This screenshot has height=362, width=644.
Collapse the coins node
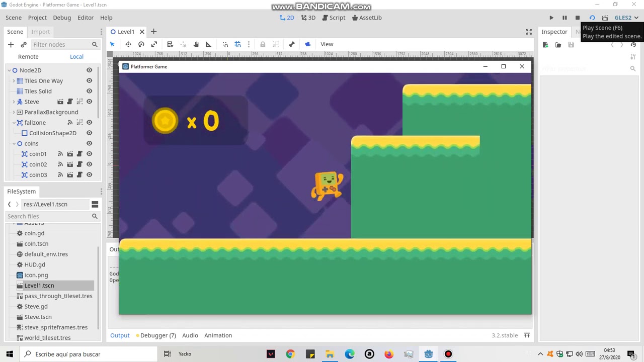pos(14,144)
